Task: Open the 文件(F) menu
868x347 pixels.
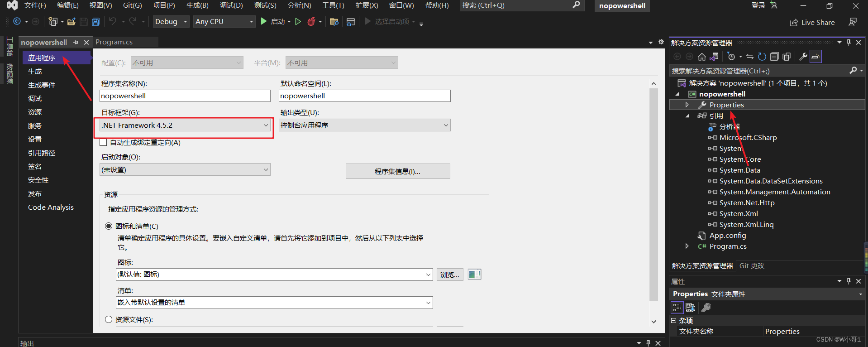Action: click(x=35, y=5)
